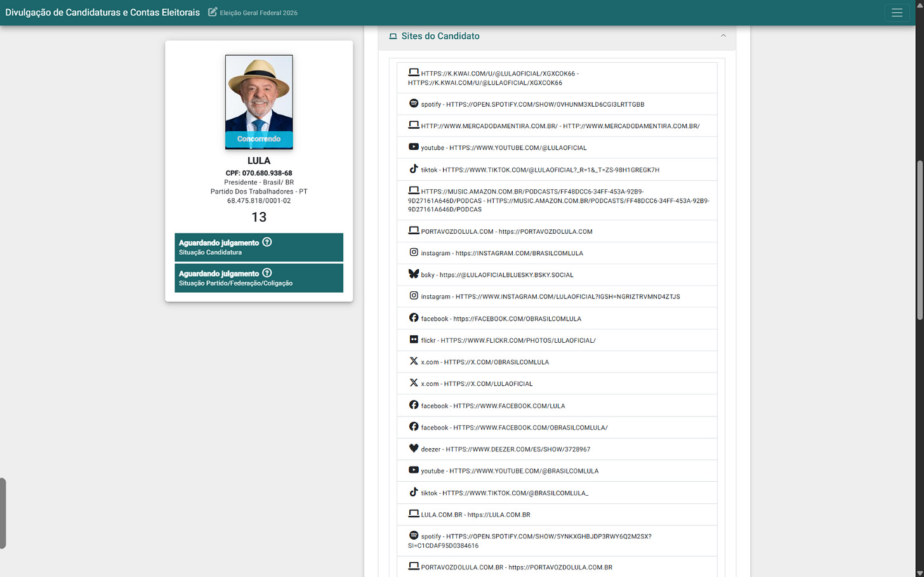Open the Bluesky LULAOFICIALBLUESKY.BSKY.SOCIAL link

[x=506, y=275]
